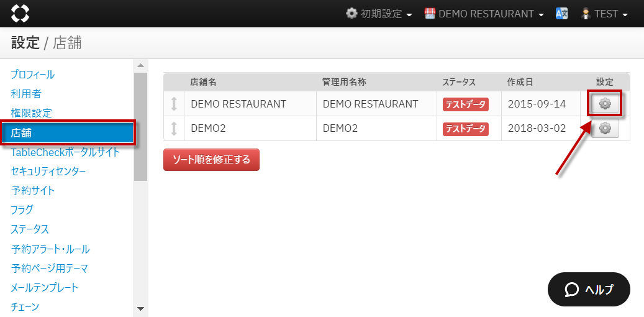Image resolution: width=644 pixels, height=317 pixels.
Task: Select 利用者 in the sidebar
Action: [x=26, y=94]
